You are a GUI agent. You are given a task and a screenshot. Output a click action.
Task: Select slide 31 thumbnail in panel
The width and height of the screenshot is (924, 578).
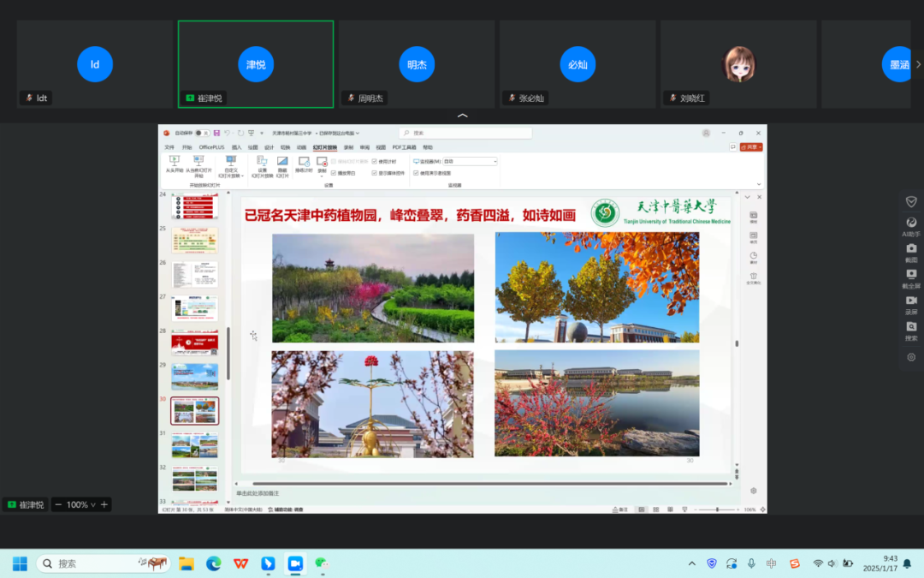click(x=195, y=445)
